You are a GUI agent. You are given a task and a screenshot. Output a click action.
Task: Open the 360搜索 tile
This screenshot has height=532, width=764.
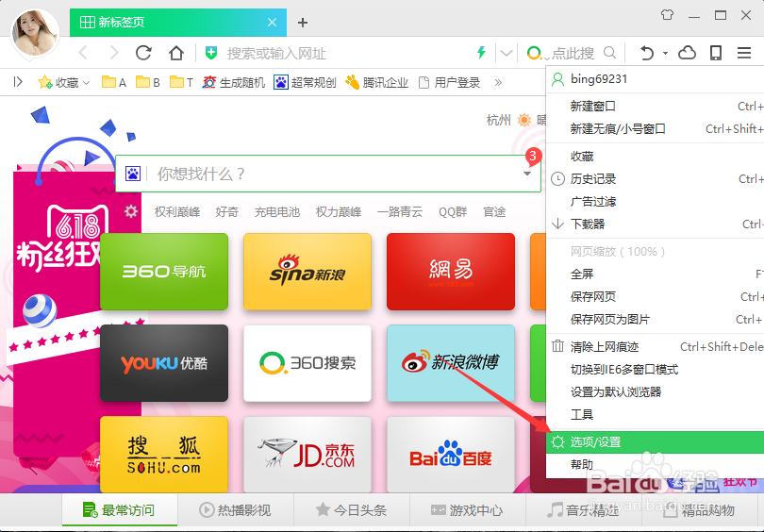(307, 363)
